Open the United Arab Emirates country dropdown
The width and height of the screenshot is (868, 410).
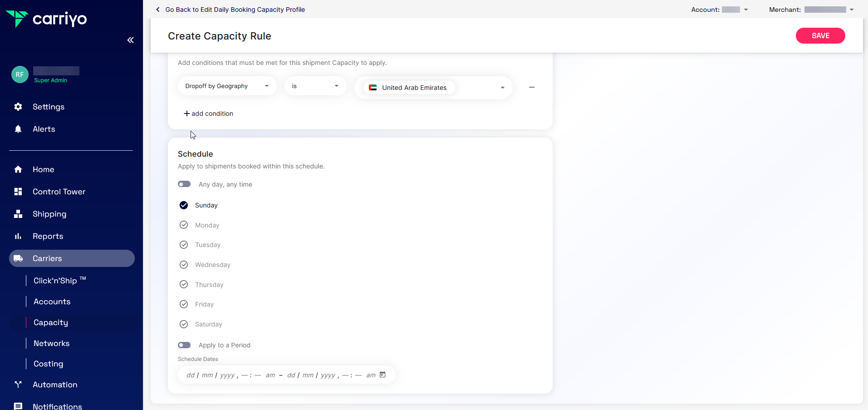pos(502,88)
